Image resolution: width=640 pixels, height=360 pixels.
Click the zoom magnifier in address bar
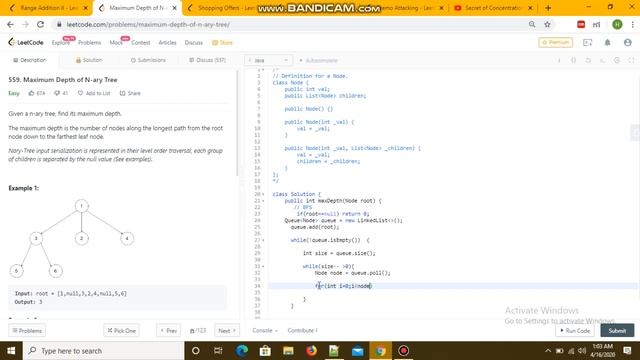[x=532, y=24]
